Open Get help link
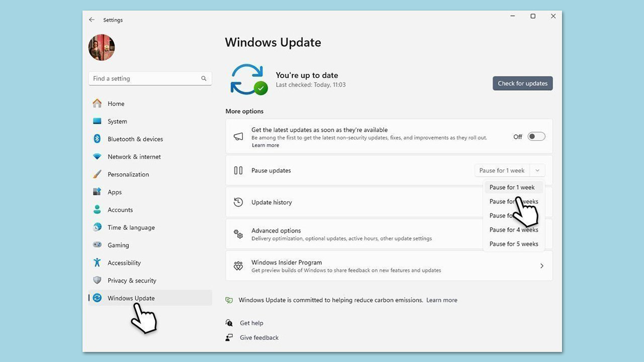Viewport: 644px width, 362px height. (x=252, y=323)
